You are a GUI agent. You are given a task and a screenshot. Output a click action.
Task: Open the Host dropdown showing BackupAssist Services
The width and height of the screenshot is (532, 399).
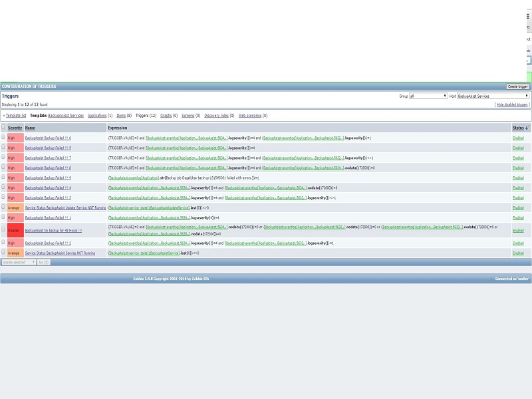pyautogui.click(x=493, y=96)
